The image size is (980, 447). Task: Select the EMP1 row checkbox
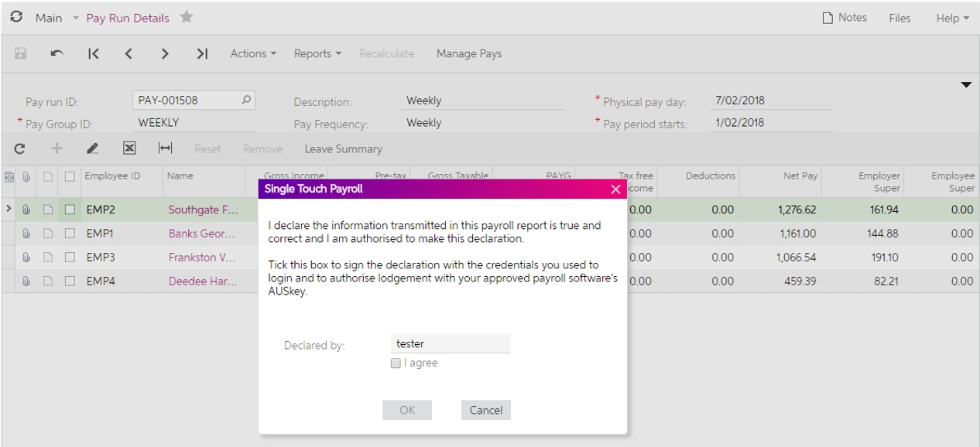pos(70,234)
